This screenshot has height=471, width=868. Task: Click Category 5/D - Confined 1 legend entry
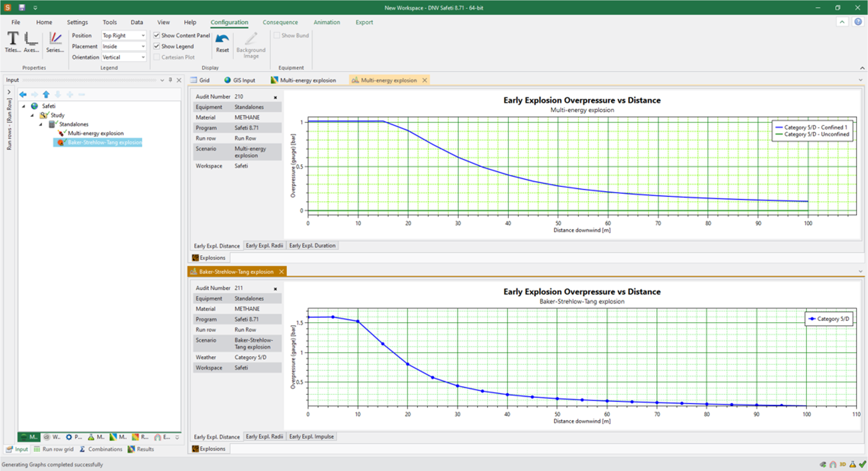(815, 127)
